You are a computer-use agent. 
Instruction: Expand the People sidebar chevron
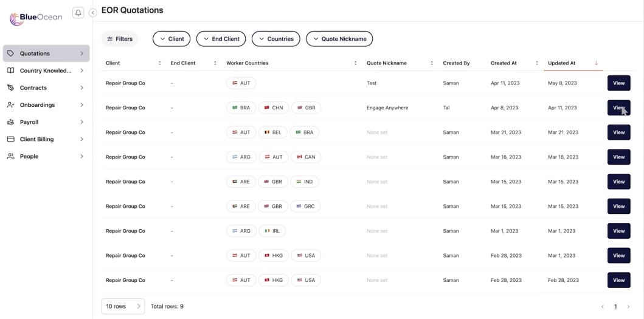81,156
